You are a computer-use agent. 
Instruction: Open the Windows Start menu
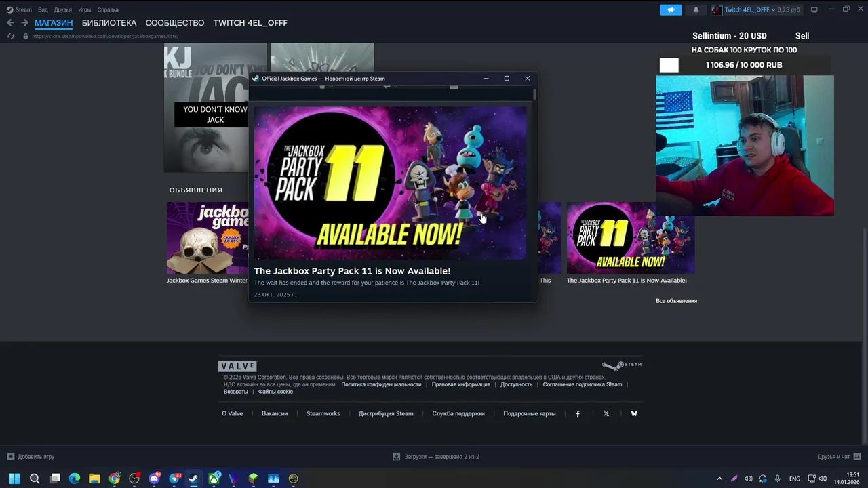pos(14,479)
